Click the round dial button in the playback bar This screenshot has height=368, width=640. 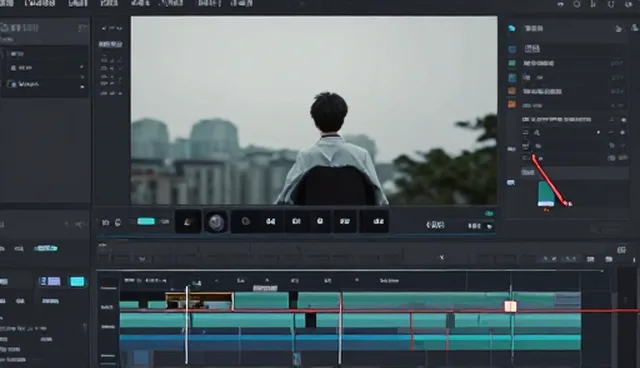[216, 222]
